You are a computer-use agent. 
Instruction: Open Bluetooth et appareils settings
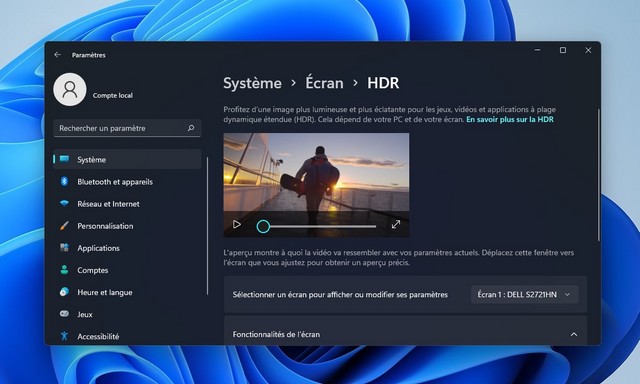point(127,182)
